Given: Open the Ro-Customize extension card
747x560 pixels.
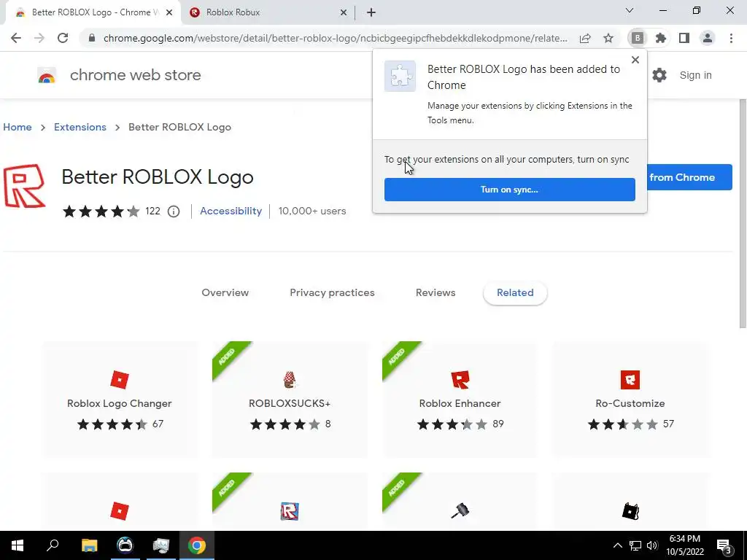Looking at the screenshot, I should pos(630,400).
